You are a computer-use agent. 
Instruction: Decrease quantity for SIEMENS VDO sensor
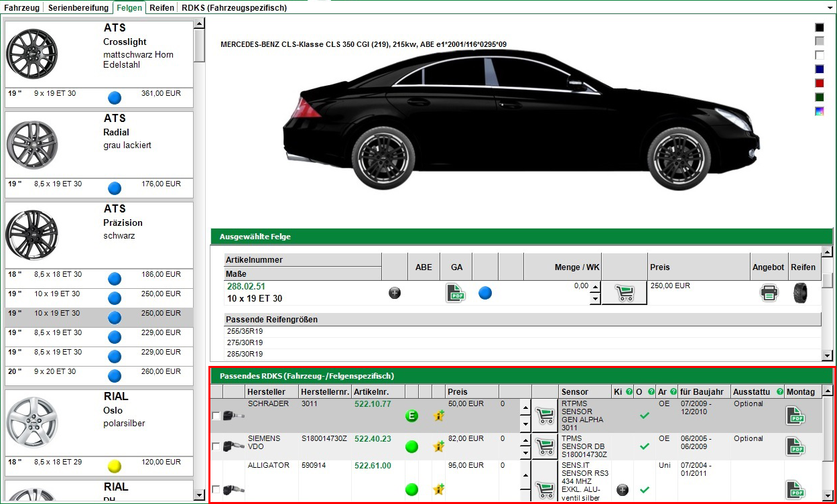525,453
